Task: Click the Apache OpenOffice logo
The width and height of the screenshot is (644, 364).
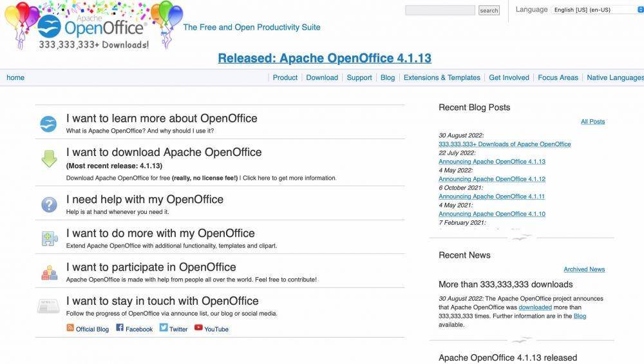Action: (x=93, y=26)
